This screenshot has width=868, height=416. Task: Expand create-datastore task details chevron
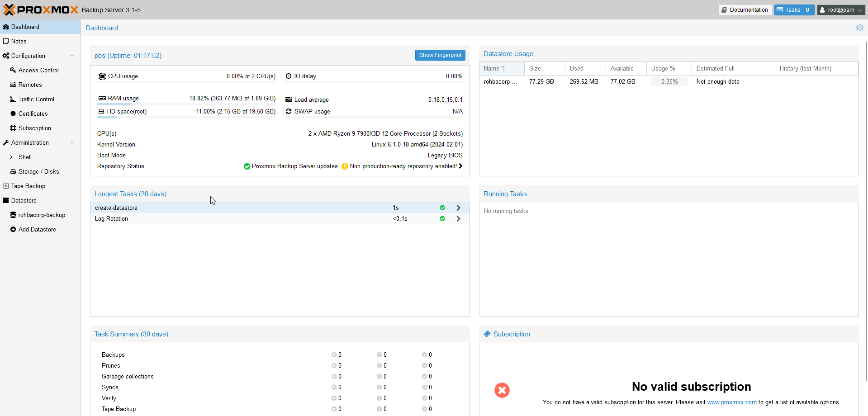click(458, 208)
